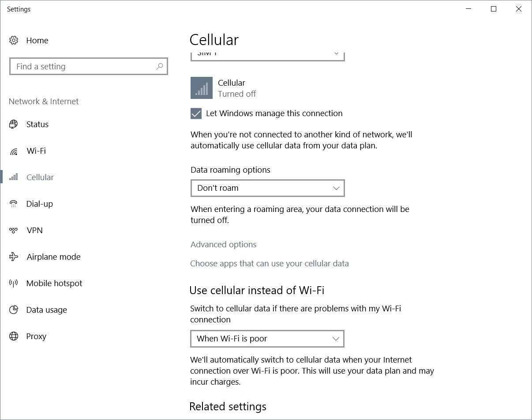Click the Airplane mode icon
The width and height of the screenshot is (532, 420).
click(x=14, y=257)
